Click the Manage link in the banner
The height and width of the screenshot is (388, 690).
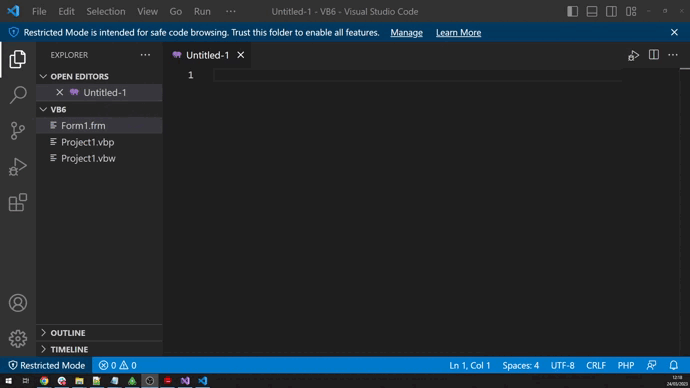point(406,33)
